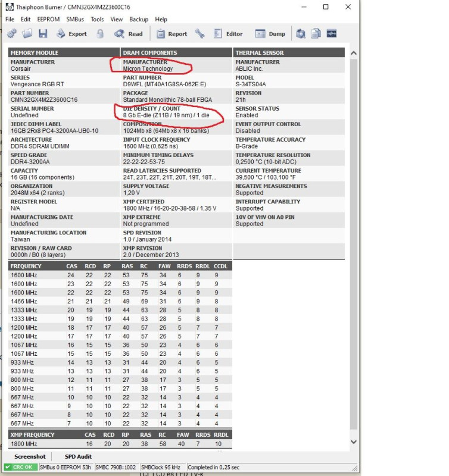449x476 pixels.
Task: Click the DRAM COMPONENTS column header
Action: tap(176, 52)
